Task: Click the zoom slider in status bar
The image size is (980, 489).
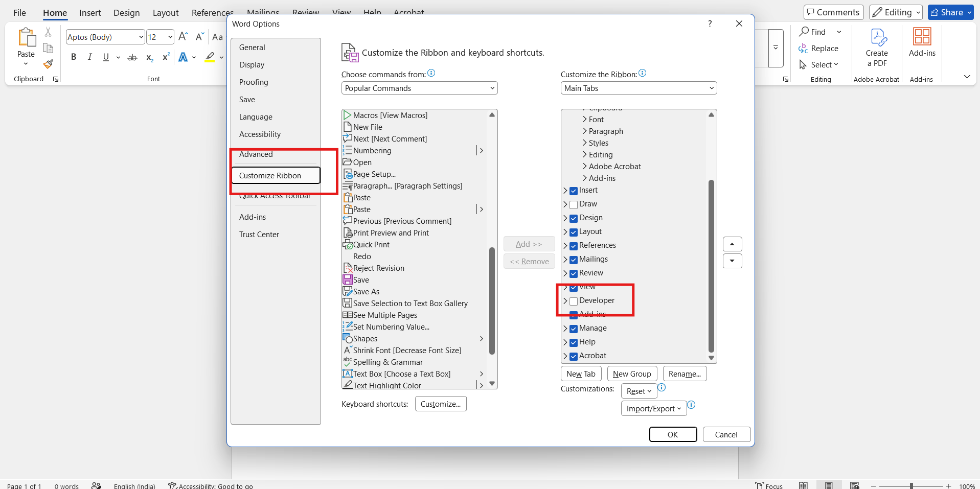Action: (x=911, y=486)
